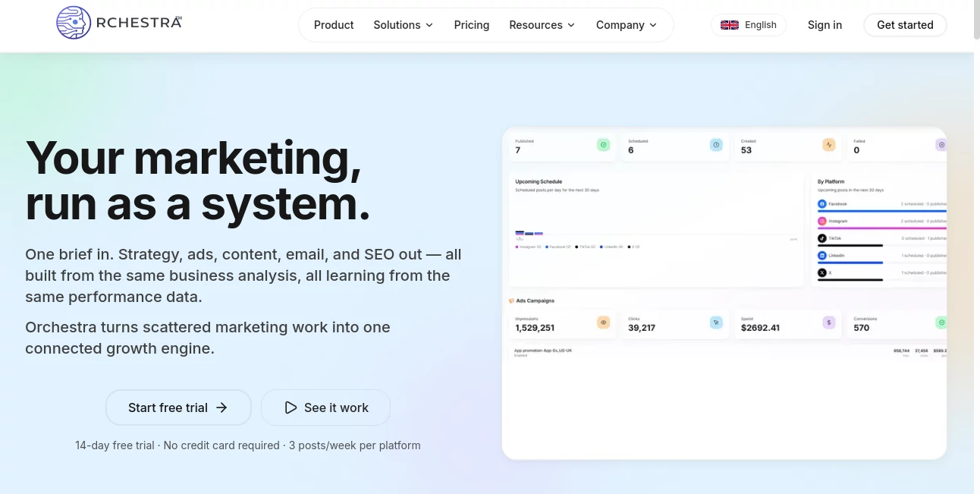Click the See it work button

pos(325,407)
